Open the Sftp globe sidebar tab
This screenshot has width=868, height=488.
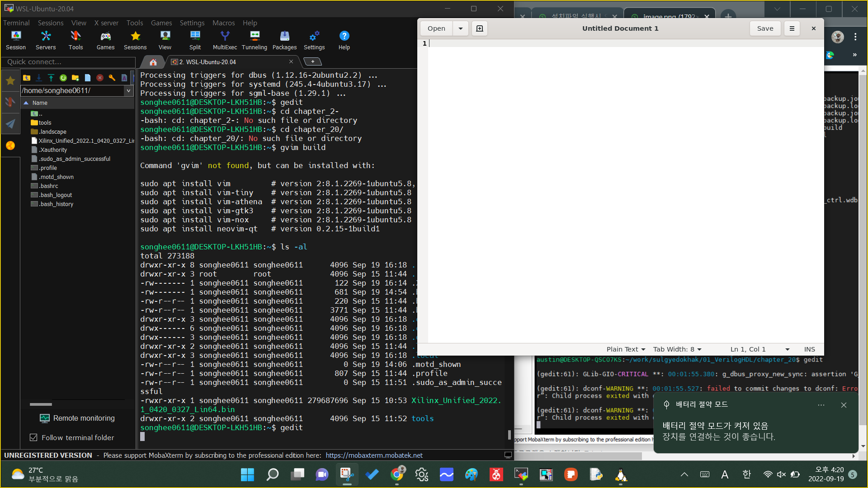click(x=10, y=145)
